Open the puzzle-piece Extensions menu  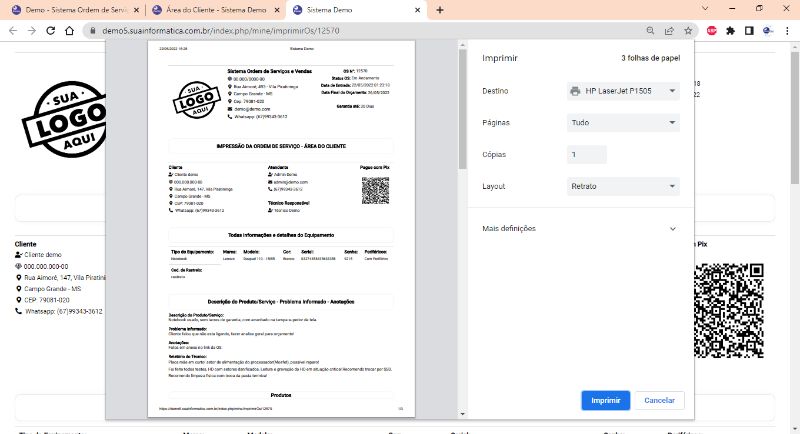[x=730, y=31]
